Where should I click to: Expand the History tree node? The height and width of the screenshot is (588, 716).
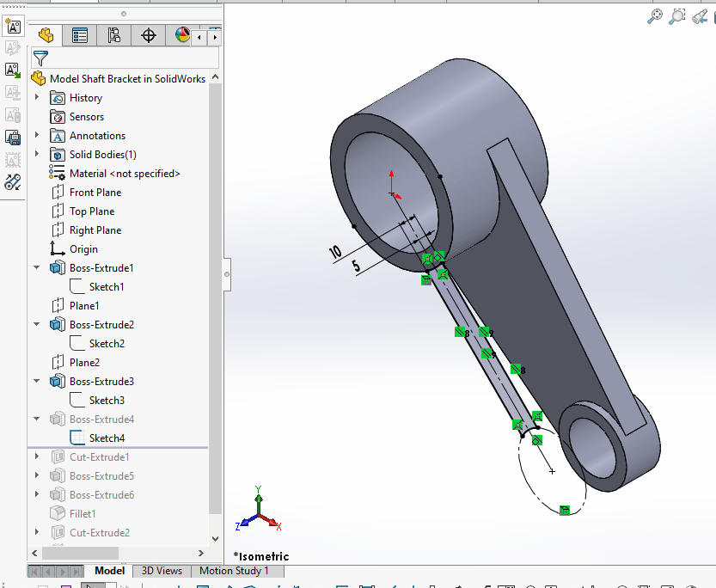36,97
